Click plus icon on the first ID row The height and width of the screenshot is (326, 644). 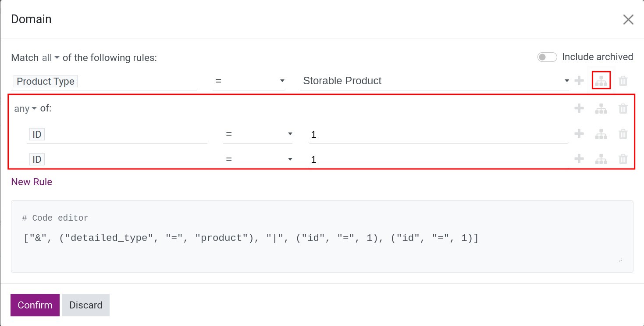click(x=579, y=134)
